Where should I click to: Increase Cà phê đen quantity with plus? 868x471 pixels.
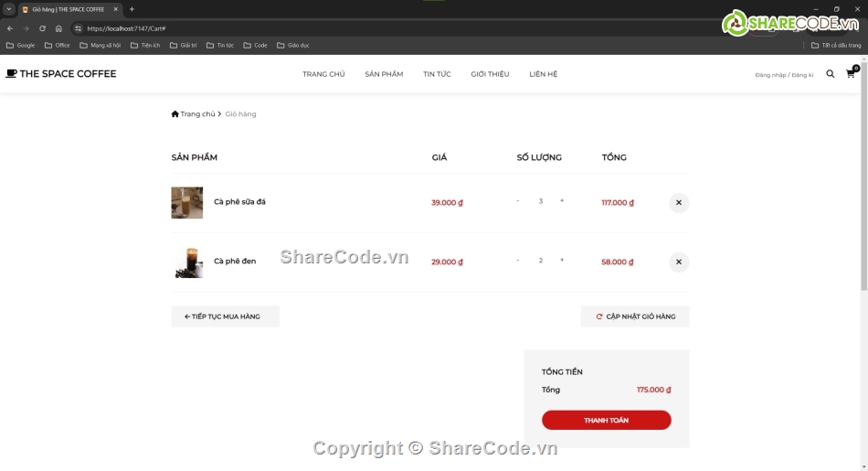point(562,261)
